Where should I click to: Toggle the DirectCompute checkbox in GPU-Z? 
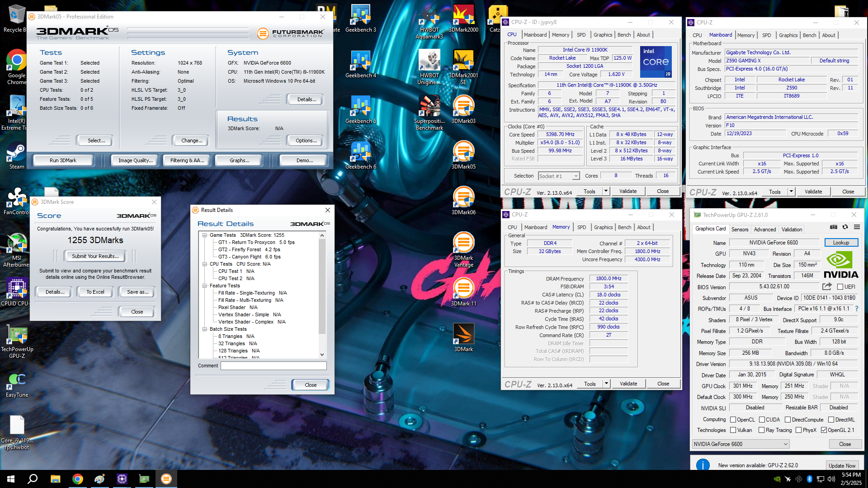[x=788, y=420]
